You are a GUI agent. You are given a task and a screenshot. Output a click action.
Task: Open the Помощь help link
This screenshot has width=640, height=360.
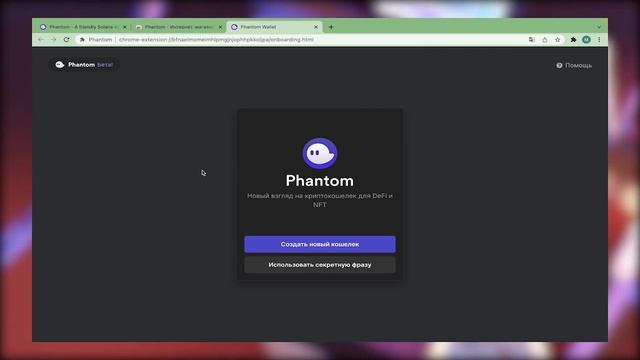(x=574, y=65)
